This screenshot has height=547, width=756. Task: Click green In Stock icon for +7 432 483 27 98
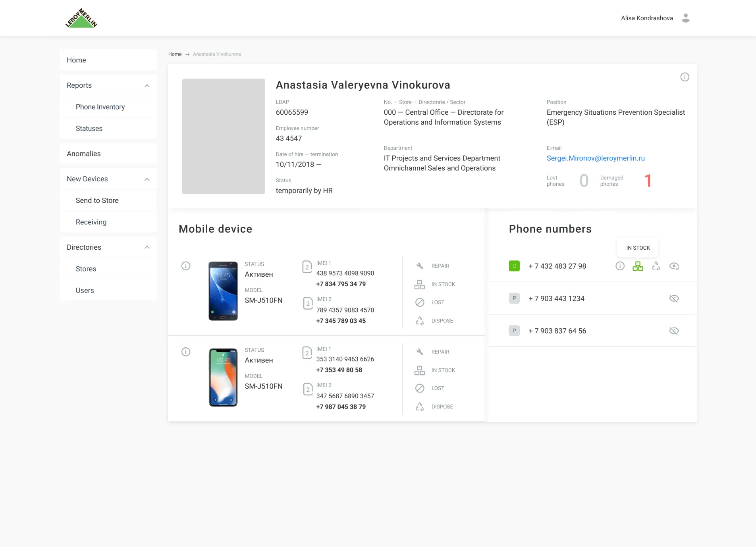tap(638, 266)
